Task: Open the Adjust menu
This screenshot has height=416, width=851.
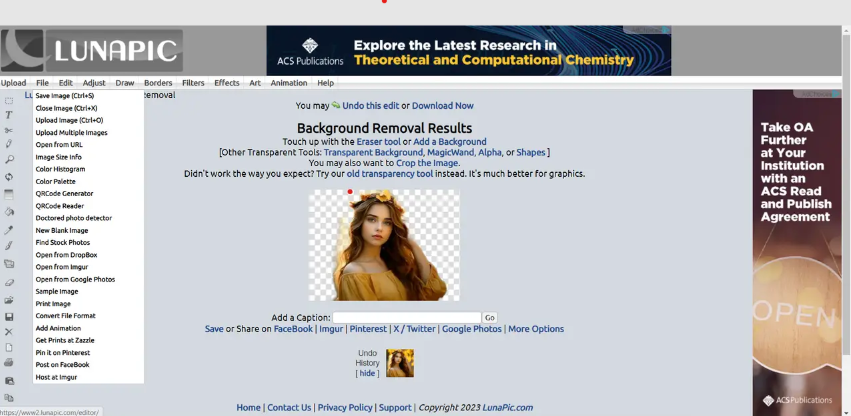Action: point(94,83)
